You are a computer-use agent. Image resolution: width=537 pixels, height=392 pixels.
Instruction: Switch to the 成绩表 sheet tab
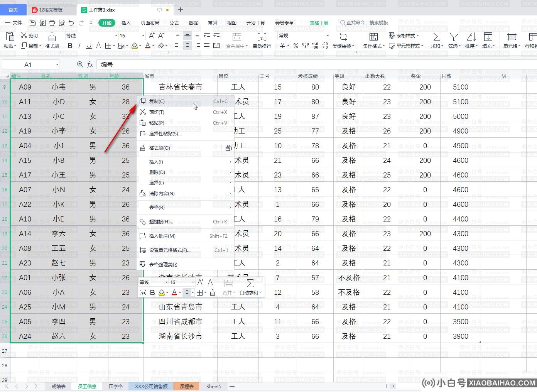coord(59,386)
